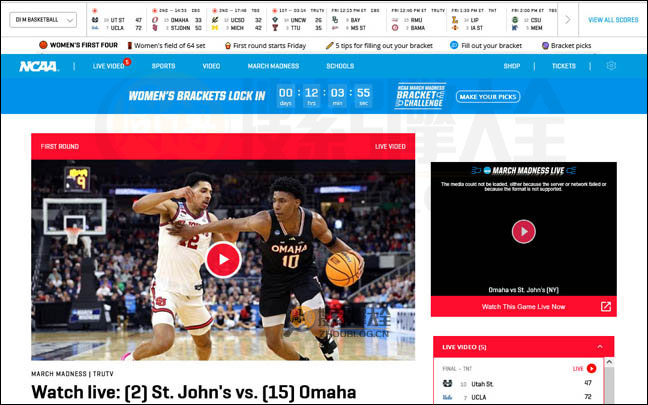Click the Women's Brackets Lock In banner text
The height and width of the screenshot is (405, 648).
(197, 96)
